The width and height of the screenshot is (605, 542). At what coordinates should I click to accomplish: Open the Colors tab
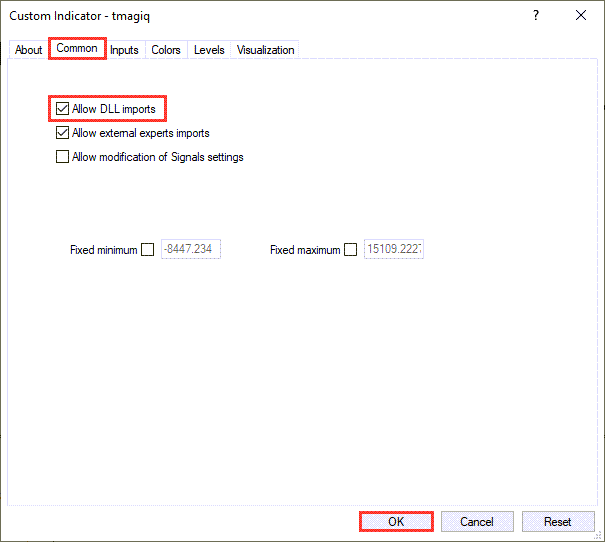166,50
